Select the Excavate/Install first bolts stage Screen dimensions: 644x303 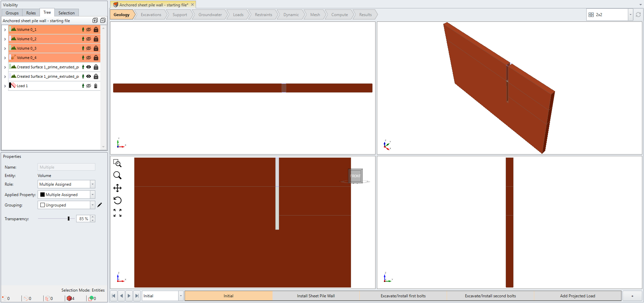pos(403,296)
